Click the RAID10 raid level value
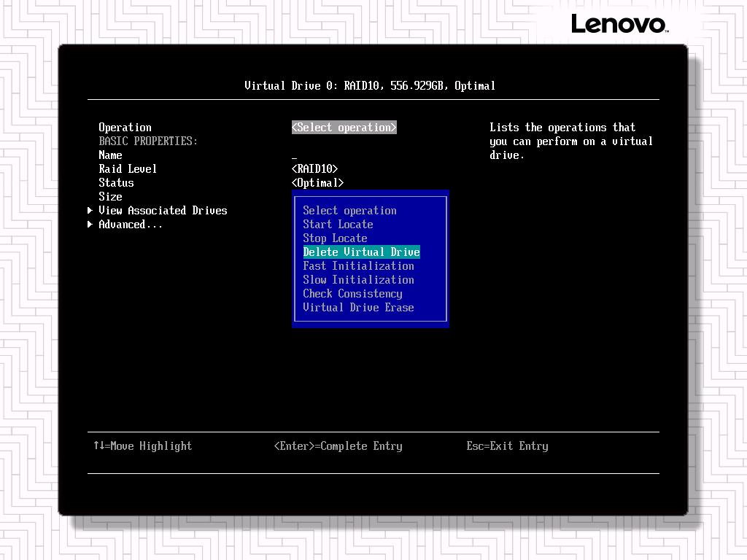The height and width of the screenshot is (560, 747). (x=314, y=169)
